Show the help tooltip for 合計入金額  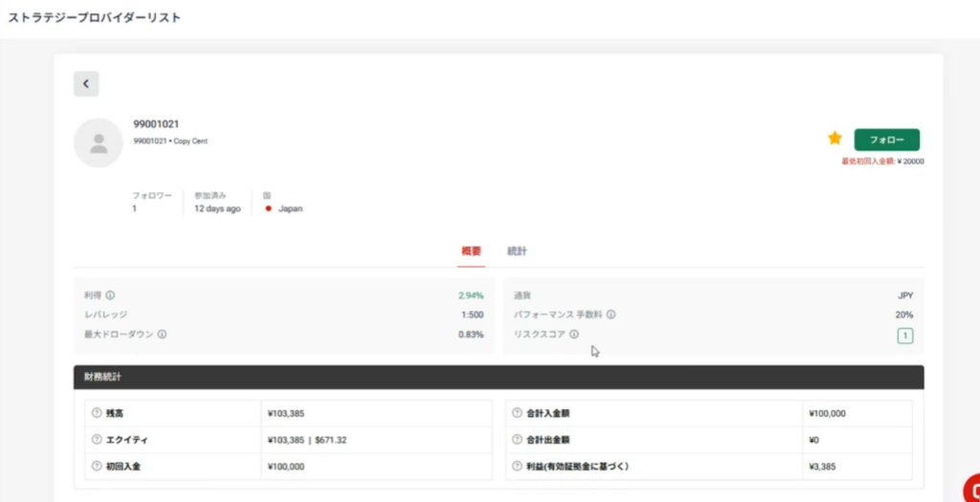coord(517,413)
